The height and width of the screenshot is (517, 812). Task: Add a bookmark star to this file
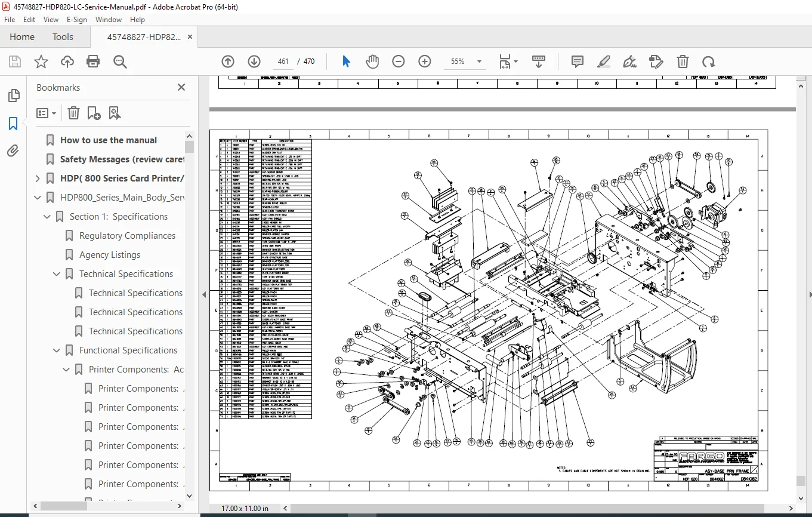coord(41,61)
